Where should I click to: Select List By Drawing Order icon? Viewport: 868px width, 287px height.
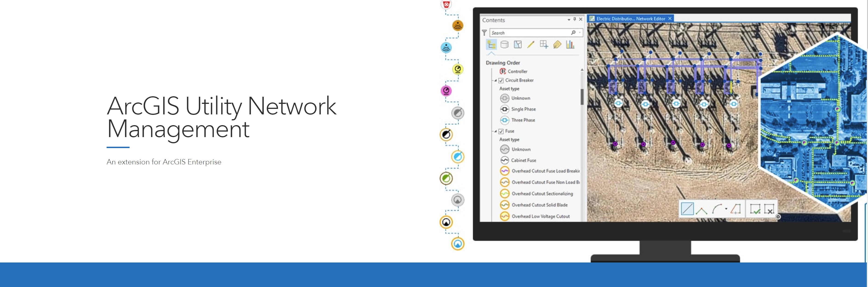point(491,44)
